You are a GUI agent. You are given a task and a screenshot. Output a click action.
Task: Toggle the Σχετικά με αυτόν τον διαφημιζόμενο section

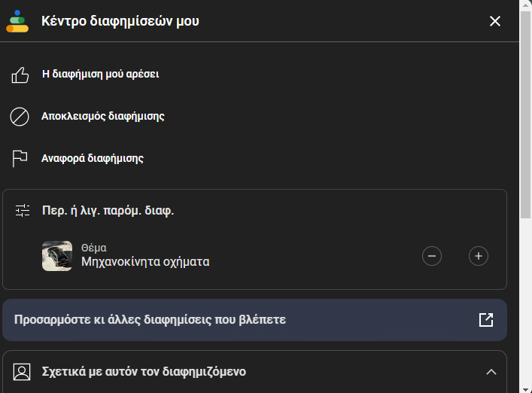click(255, 372)
